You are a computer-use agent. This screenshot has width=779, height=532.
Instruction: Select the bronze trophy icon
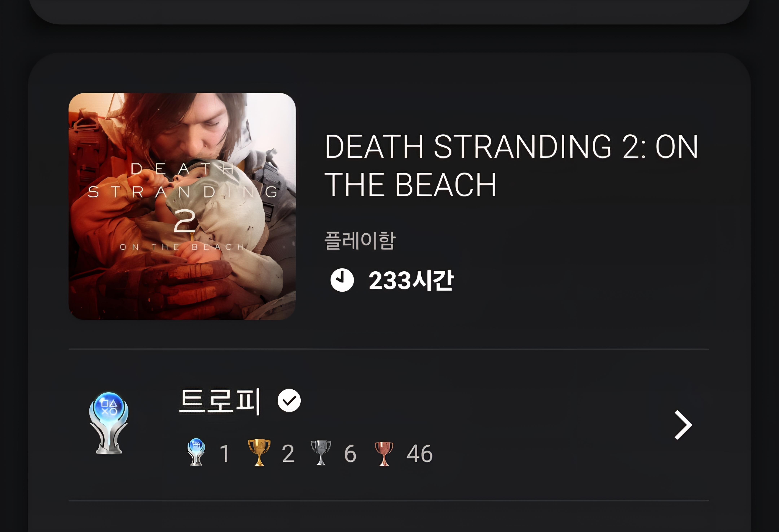coord(384,453)
